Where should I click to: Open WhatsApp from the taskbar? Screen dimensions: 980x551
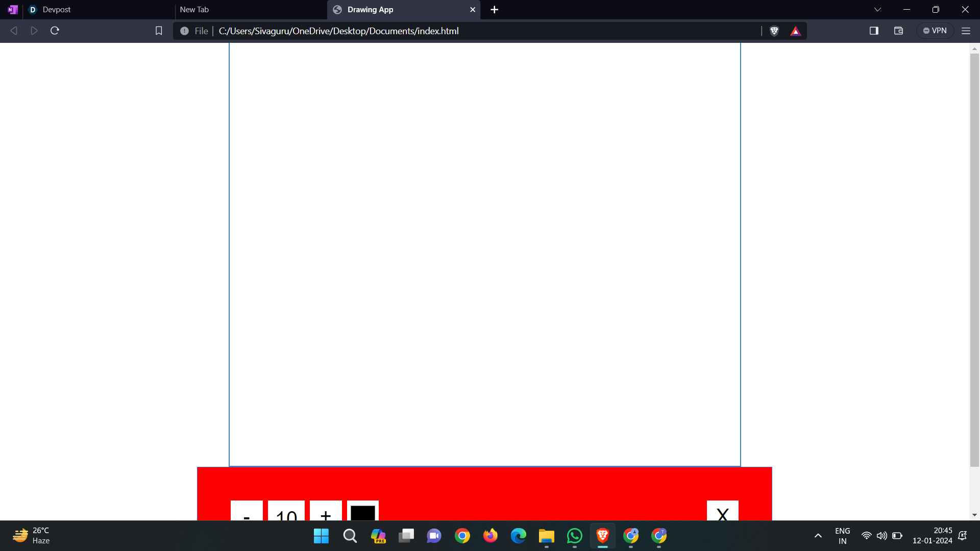point(575,536)
